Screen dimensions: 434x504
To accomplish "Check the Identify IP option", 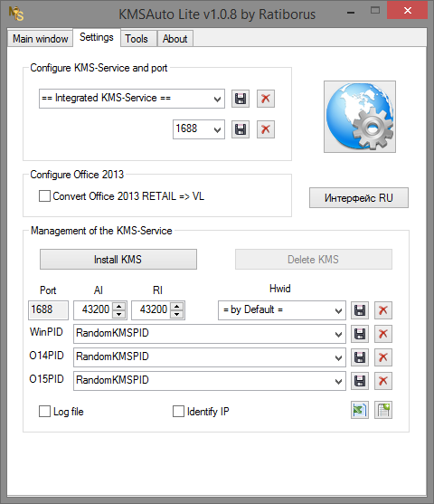I will (x=178, y=411).
